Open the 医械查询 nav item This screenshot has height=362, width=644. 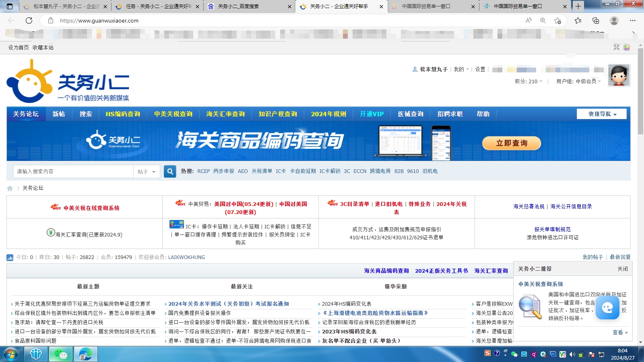[411, 114]
